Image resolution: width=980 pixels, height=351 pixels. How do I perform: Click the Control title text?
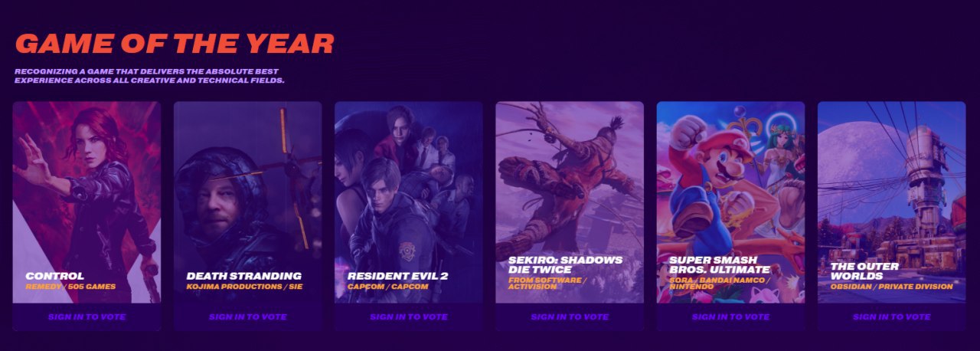tap(54, 276)
